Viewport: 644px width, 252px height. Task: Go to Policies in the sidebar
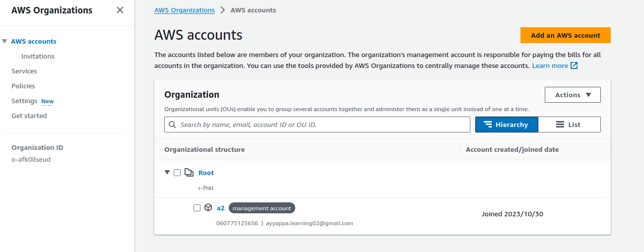23,86
